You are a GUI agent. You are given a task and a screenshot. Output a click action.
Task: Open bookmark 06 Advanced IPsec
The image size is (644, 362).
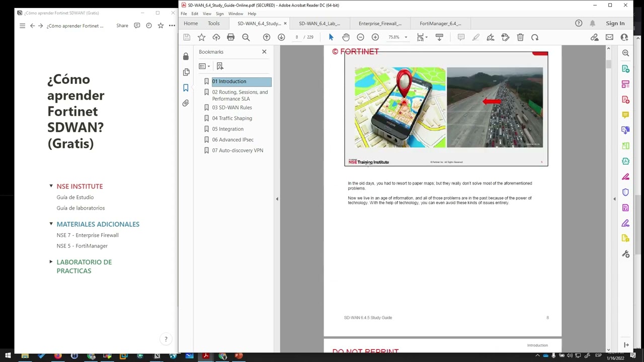(232, 140)
